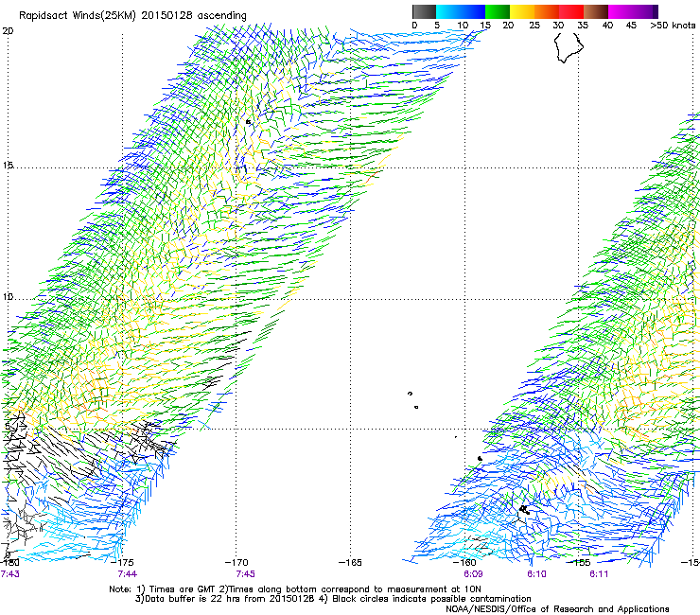Click the '>50 knots' legend label
Viewport: 700px width, 615px height.
click(673, 26)
